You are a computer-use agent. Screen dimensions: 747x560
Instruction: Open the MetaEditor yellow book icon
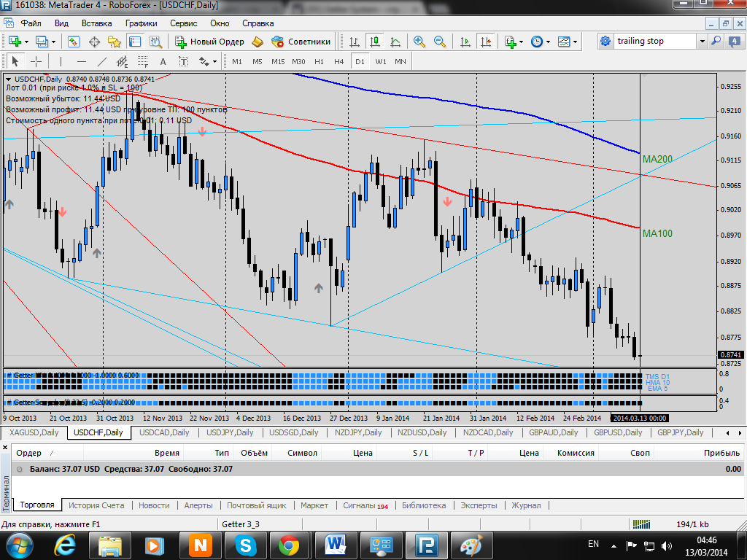[258, 42]
